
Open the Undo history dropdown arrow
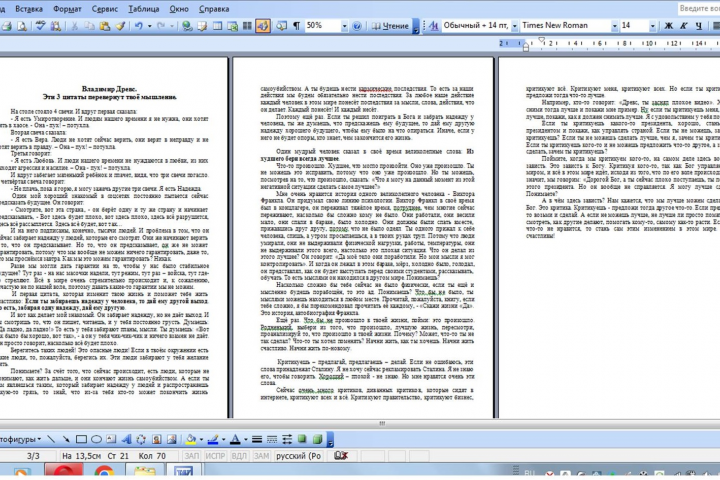coord(150,26)
